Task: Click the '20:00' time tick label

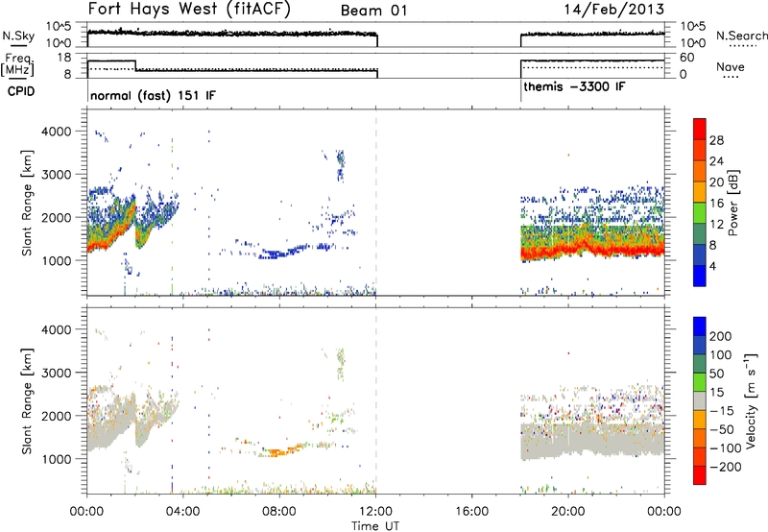Action: coord(568,512)
